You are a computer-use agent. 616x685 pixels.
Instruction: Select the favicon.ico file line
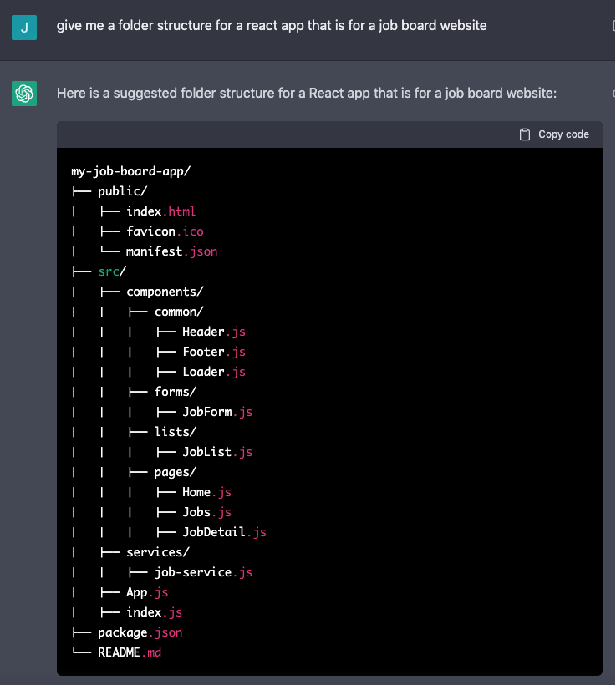[165, 231]
